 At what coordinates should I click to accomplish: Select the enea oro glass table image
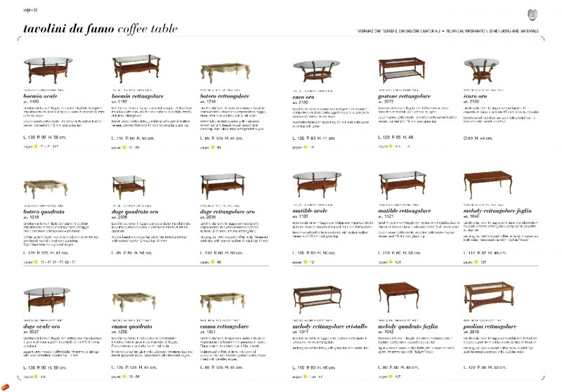pos(315,72)
